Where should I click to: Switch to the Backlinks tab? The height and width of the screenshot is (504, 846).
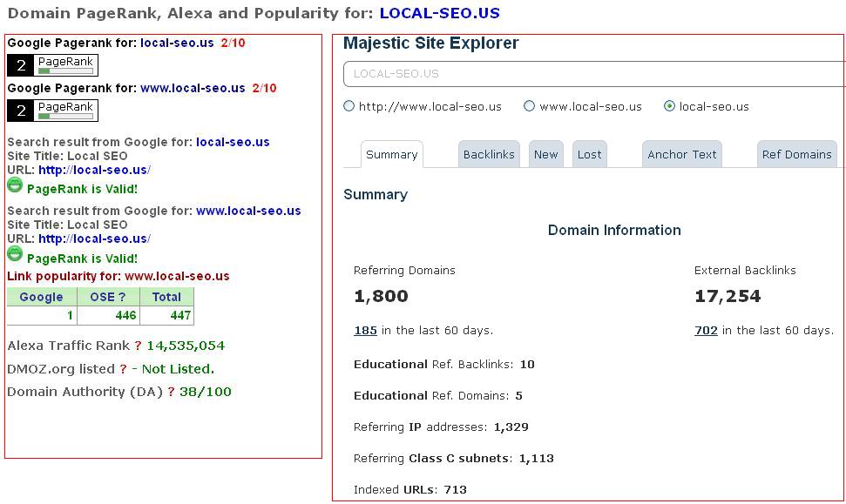(x=489, y=155)
